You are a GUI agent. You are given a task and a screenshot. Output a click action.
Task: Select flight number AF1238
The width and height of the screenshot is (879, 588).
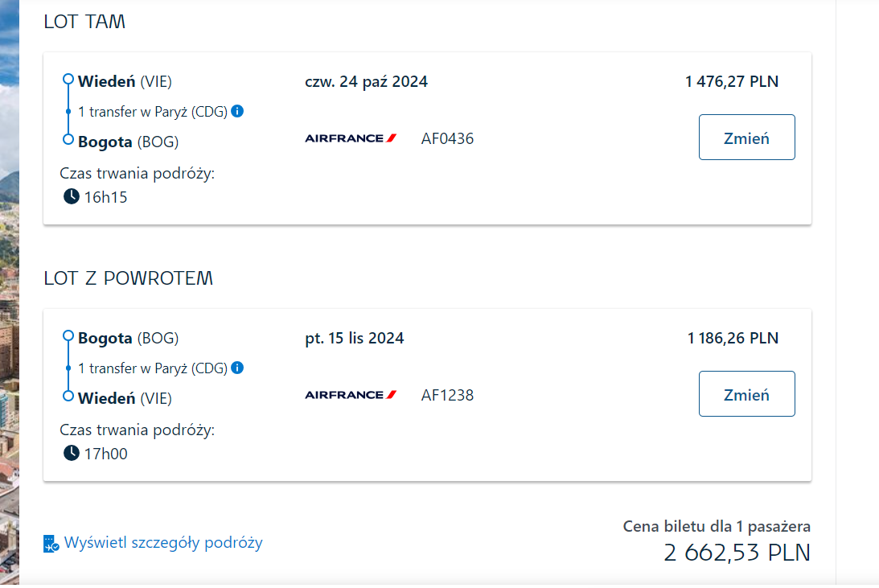pyautogui.click(x=447, y=395)
